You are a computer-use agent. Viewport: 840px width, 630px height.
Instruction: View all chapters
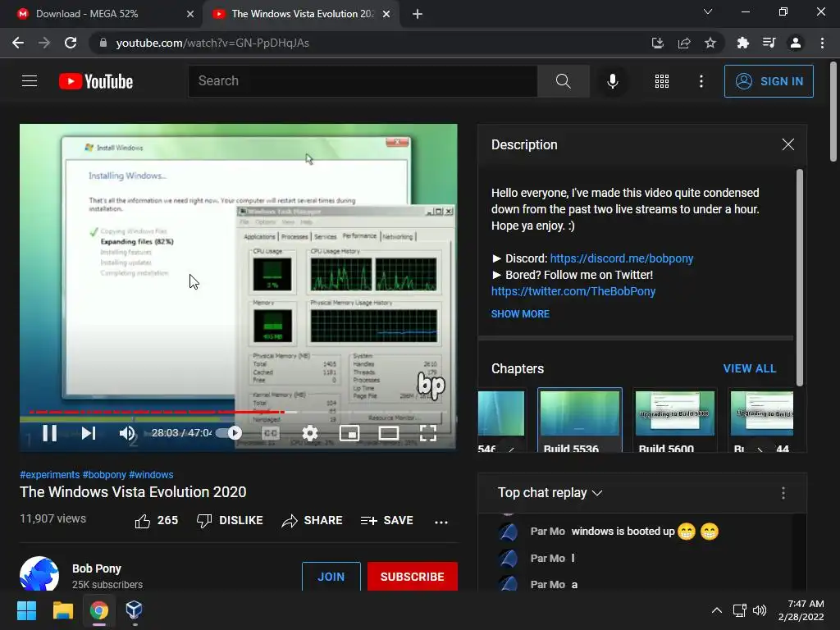750,368
